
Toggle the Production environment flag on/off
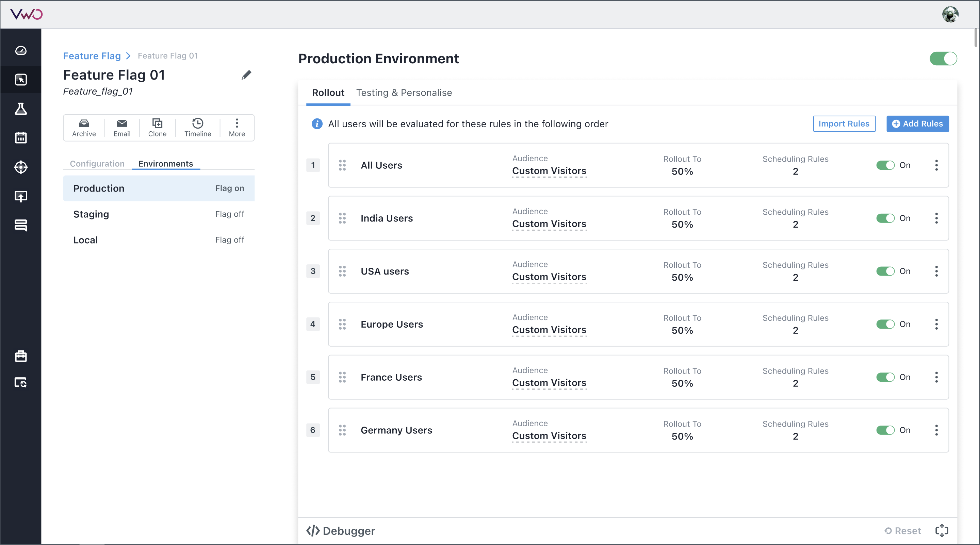click(x=943, y=59)
